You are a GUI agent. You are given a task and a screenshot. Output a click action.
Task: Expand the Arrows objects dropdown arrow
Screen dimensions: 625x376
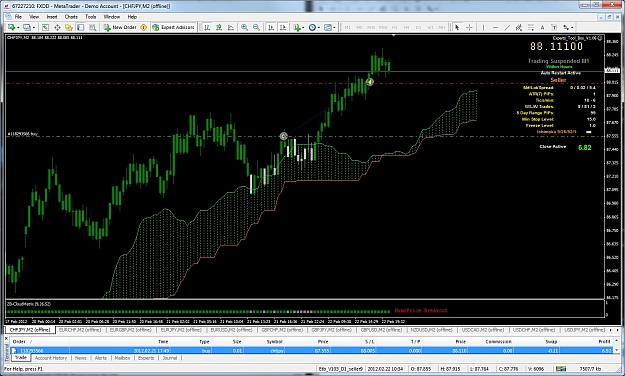pyautogui.click(x=572, y=28)
